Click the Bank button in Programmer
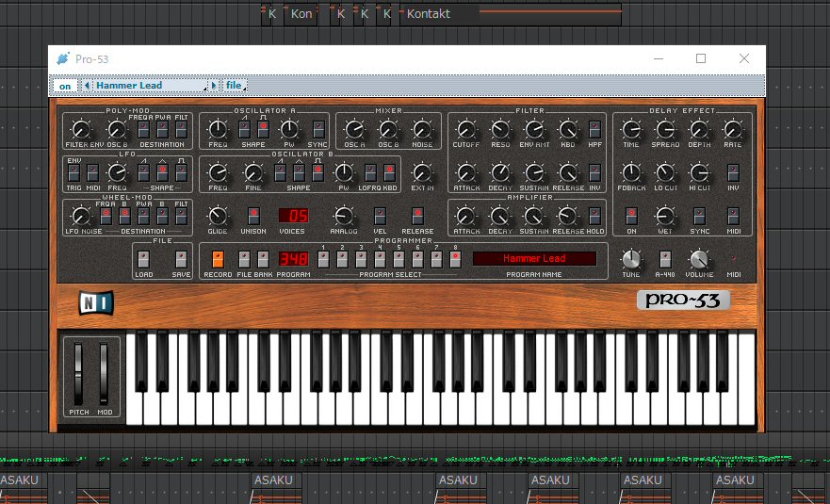 point(263,259)
